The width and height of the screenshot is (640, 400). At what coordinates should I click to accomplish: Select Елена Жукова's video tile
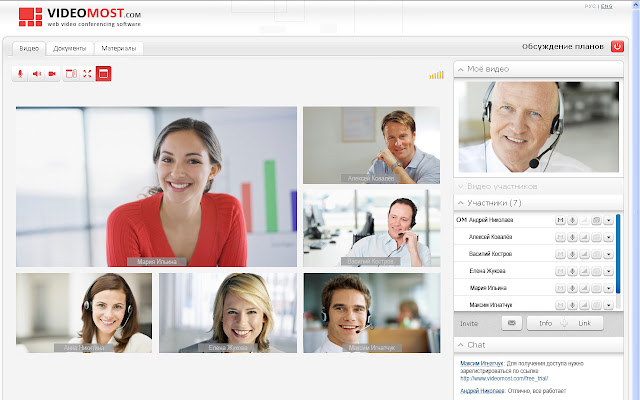(228, 313)
